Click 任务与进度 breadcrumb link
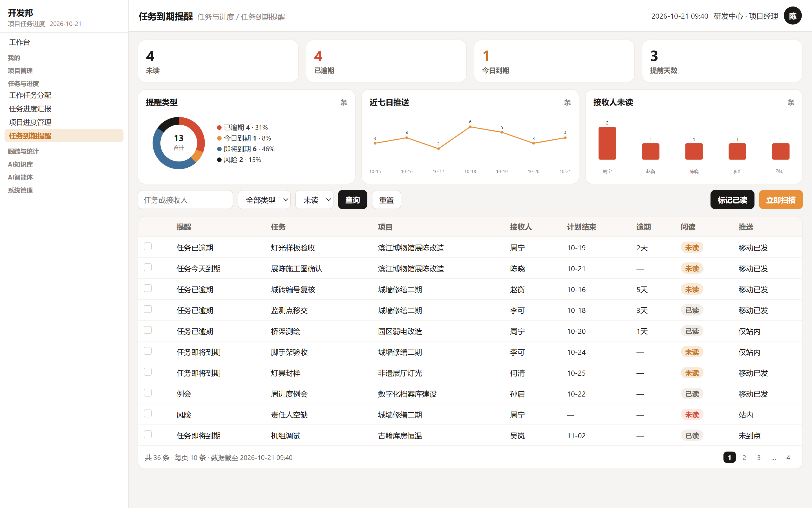 click(x=215, y=17)
